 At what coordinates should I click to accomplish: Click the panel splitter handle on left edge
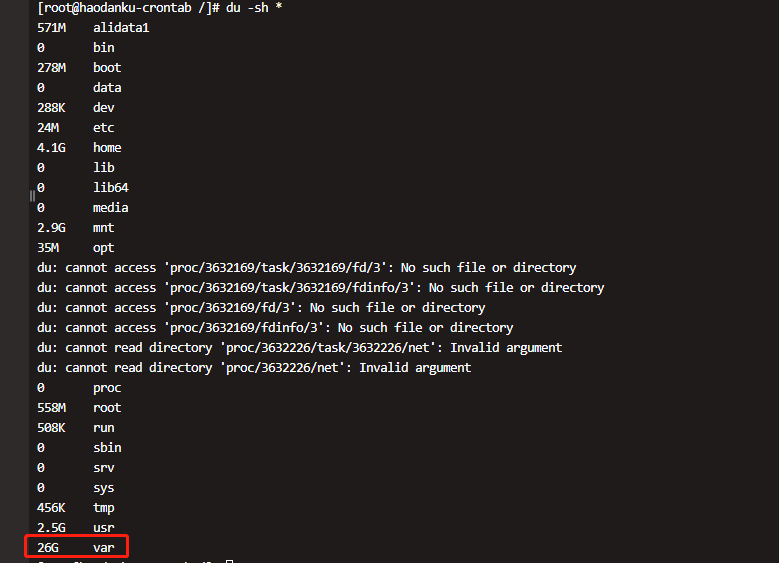point(32,196)
